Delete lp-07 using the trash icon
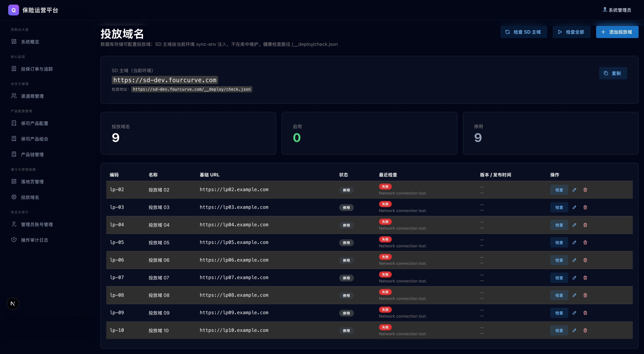This screenshot has width=644, height=354. pos(585,278)
